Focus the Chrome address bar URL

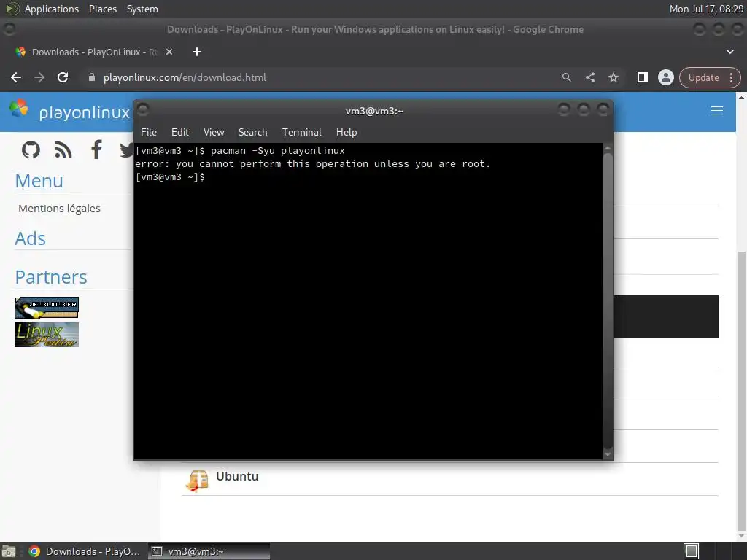[185, 77]
